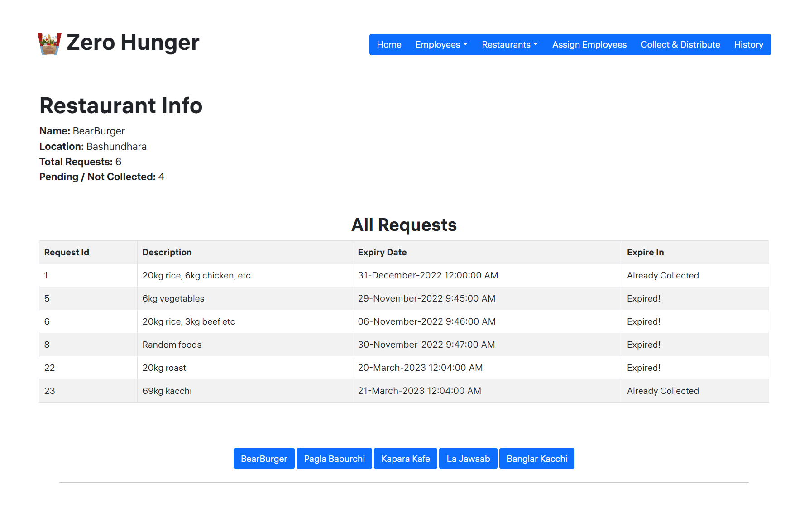Screen dimensions: 809x532
Task: Select the BearBurger restaurant button
Action: pyautogui.click(x=264, y=459)
